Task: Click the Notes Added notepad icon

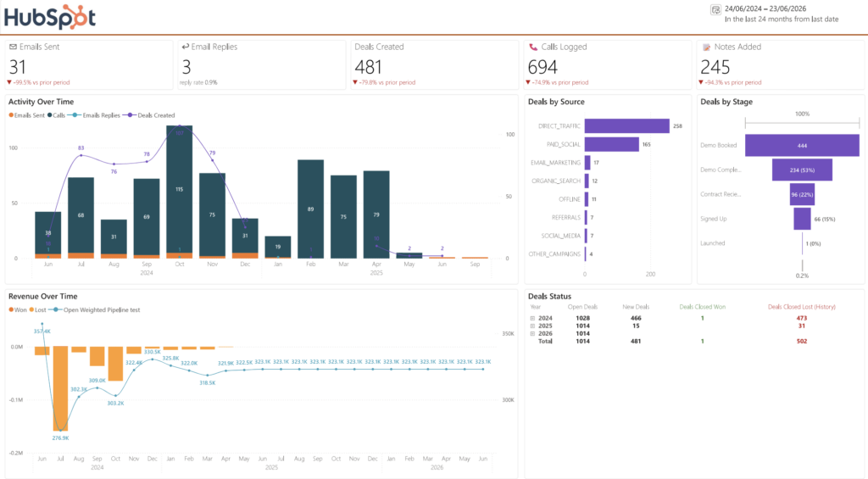Action: point(706,47)
